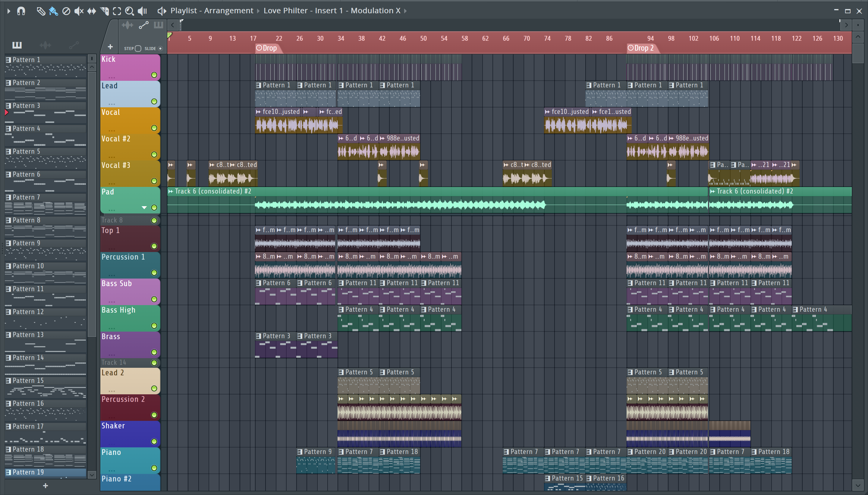The width and height of the screenshot is (868, 495).
Task: Open menu of Pattern 15 clip
Action: click(548, 478)
